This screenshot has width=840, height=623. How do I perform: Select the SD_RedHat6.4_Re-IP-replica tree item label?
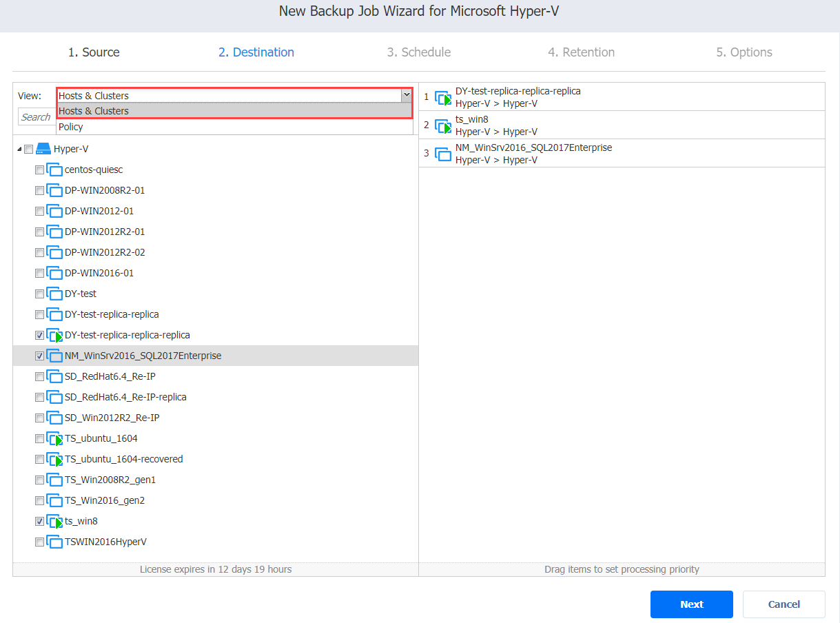(x=125, y=397)
